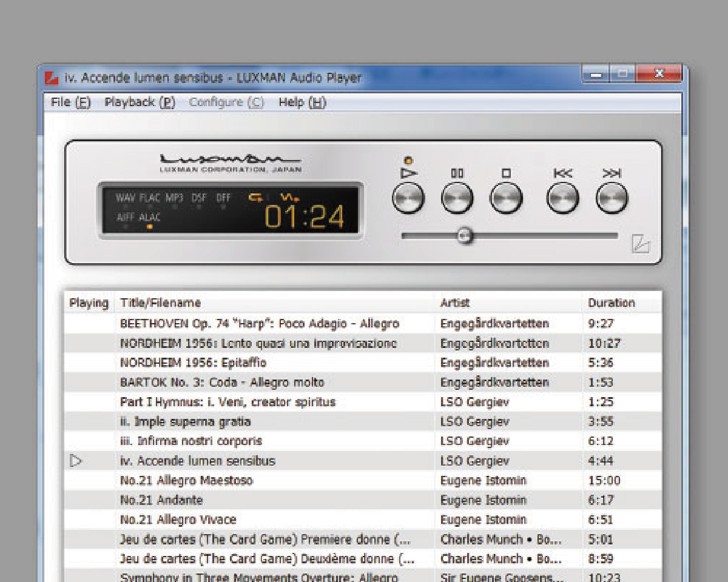This screenshot has height=582, width=728.
Task: Select No.21 Allegro Maestoso track
Action: [x=186, y=480]
